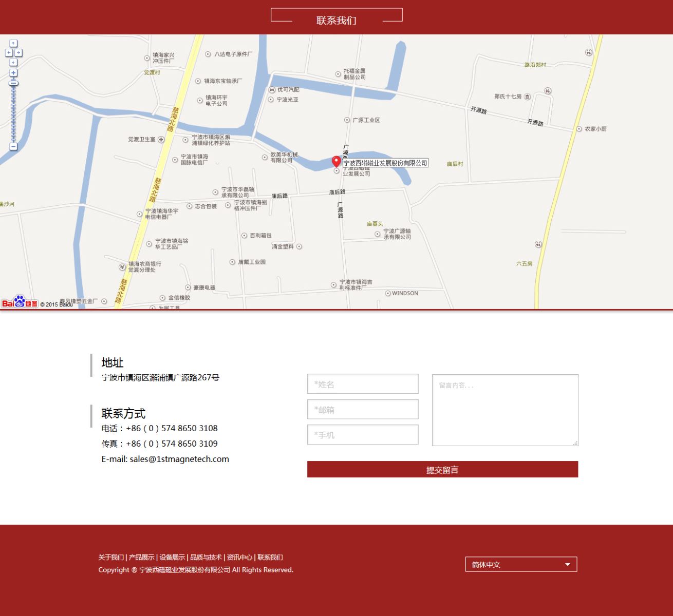Open 关于我们 footer link
Screen dimensions: 673x616
tap(111, 557)
